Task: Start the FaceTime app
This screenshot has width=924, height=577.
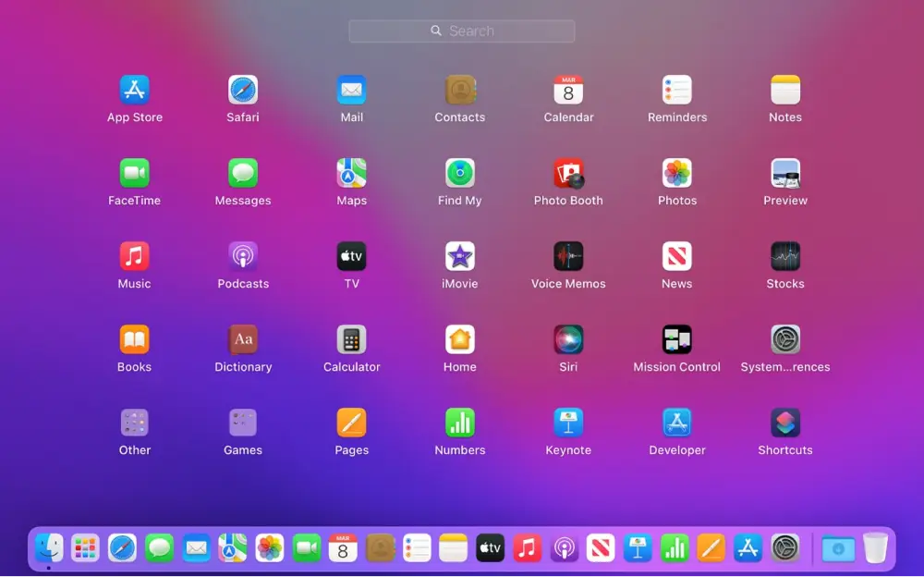Action: click(134, 171)
